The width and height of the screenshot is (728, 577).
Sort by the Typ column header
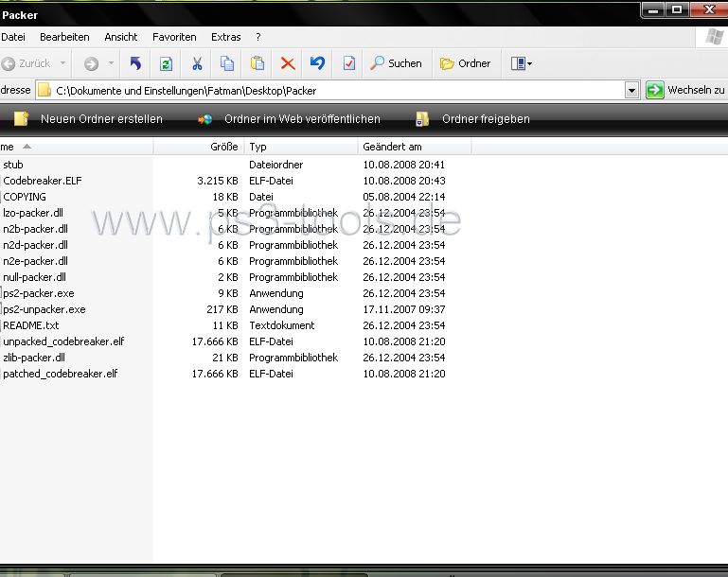pyautogui.click(x=301, y=147)
